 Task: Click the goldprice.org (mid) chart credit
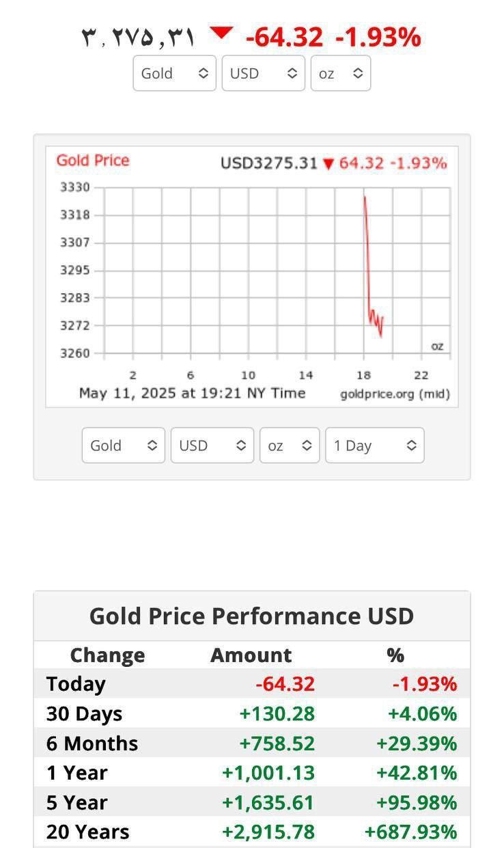[395, 394]
